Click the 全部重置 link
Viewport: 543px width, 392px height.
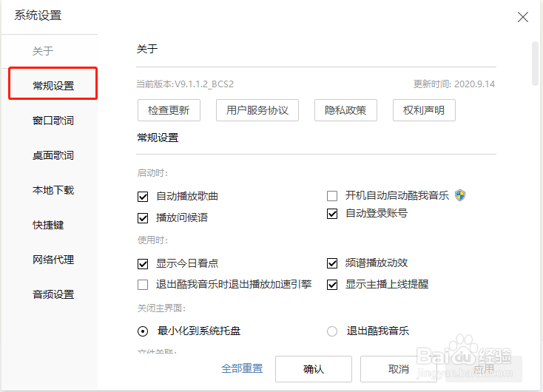[x=242, y=368]
